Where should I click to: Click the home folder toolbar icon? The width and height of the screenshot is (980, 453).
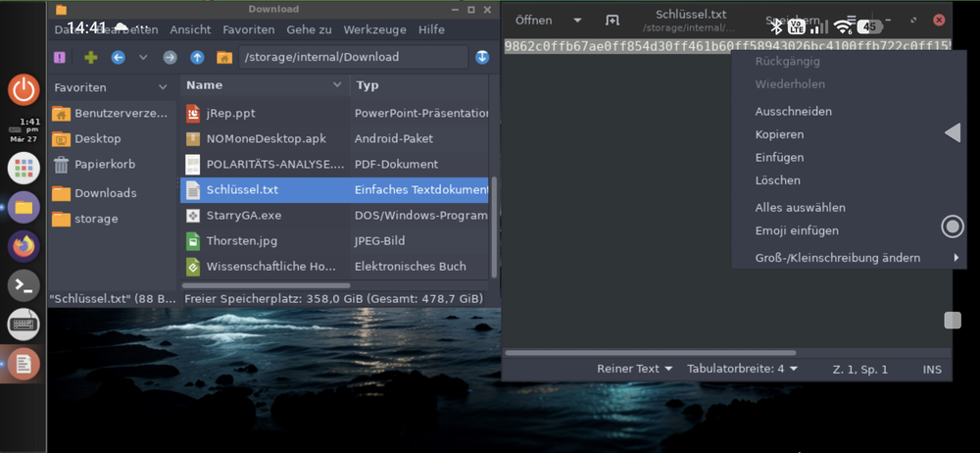tap(223, 58)
